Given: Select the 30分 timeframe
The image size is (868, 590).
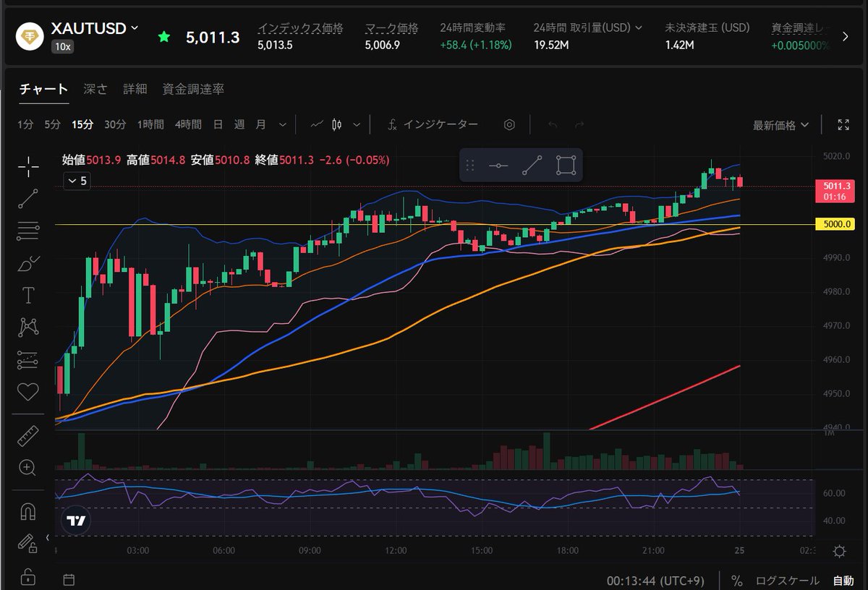Looking at the screenshot, I should 115,124.
